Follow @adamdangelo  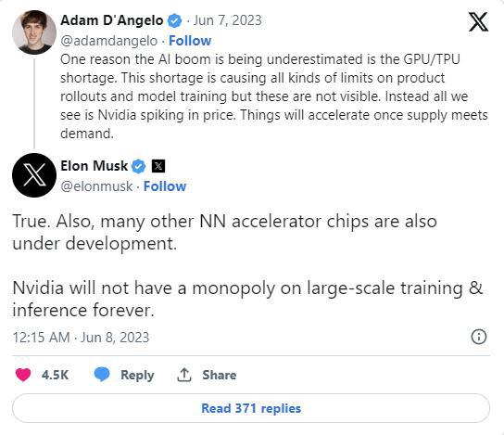click(x=190, y=41)
